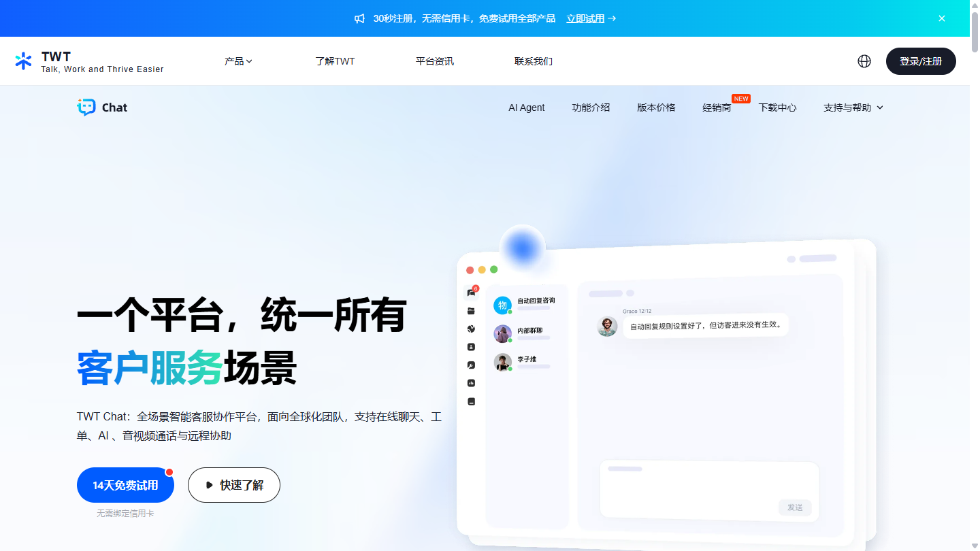Open the 下载中心 page
The image size is (980, 551).
pyautogui.click(x=777, y=107)
